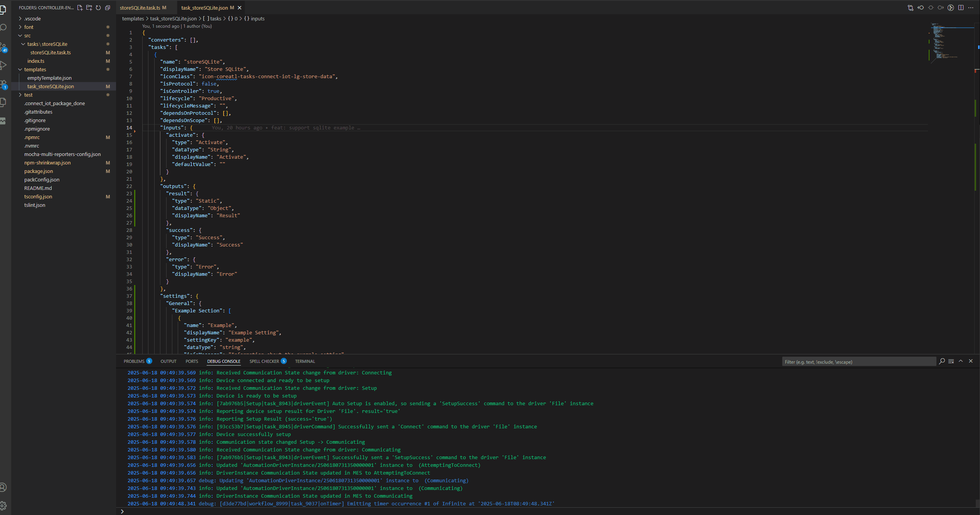Click the '1 author (You)' code lens
980x515 pixels.
tap(197, 26)
